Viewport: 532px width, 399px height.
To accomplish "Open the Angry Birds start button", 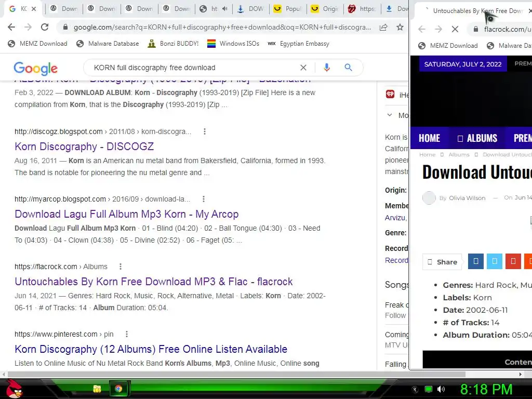I will click(x=14, y=389).
